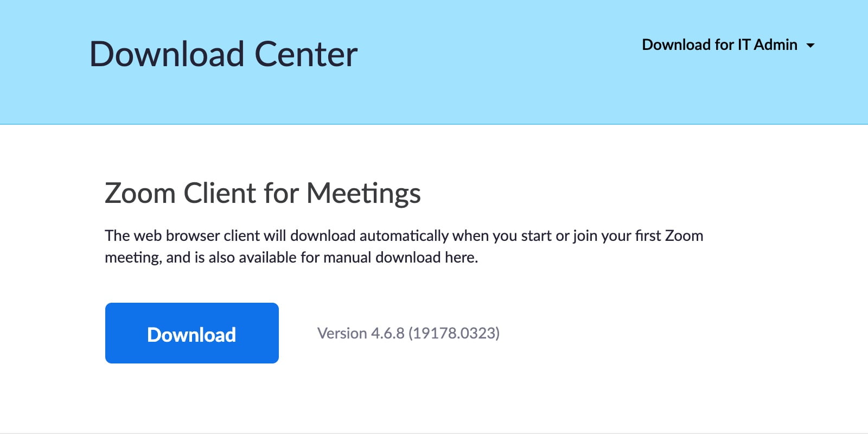Click the word 'Version' beside Download button
Image resolution: width=868 pixels, height=434 pixels.
point(342,333)
